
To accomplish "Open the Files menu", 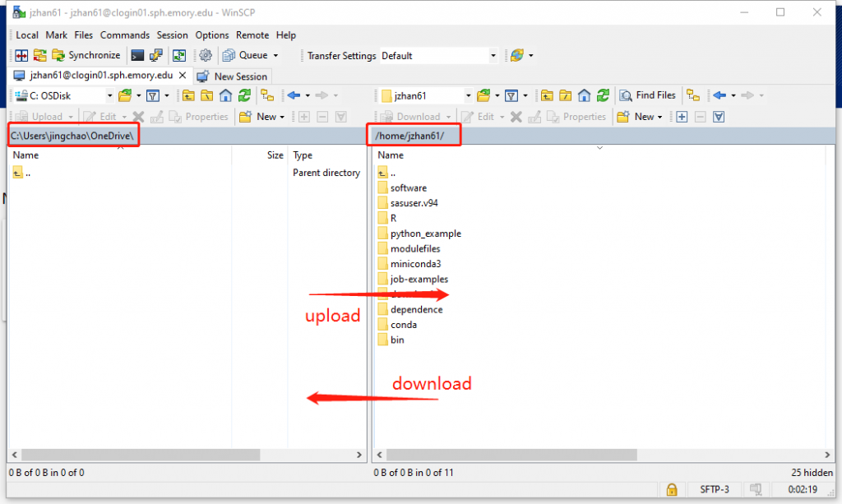I will pyautogui.click(x=83, y=35).
